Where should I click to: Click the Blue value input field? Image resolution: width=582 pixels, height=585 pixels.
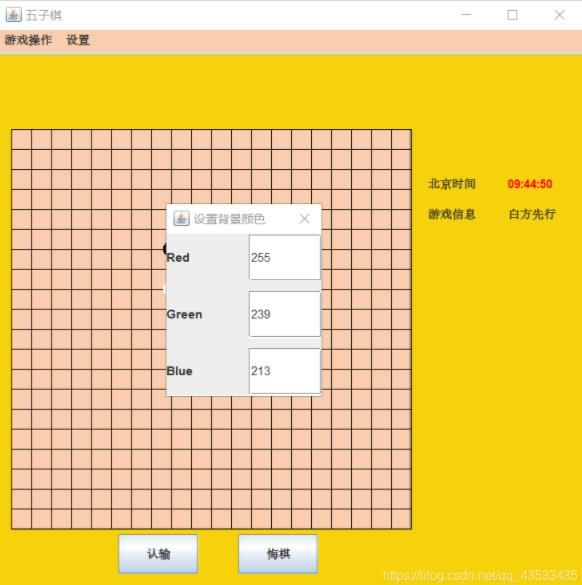pyautogui.click(x=285, y=370)
